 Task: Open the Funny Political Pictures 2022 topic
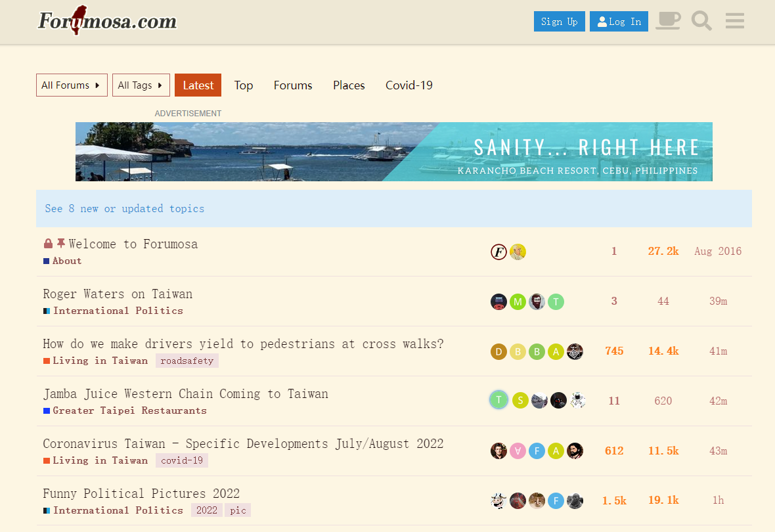click(x=141, y=493)
